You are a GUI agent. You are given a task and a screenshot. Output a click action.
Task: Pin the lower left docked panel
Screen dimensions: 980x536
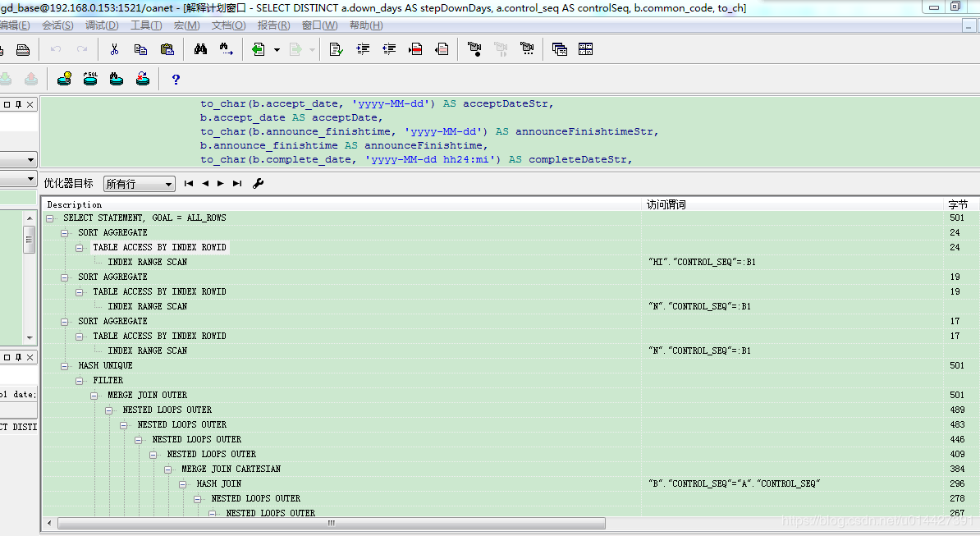[x=19, y=357]
